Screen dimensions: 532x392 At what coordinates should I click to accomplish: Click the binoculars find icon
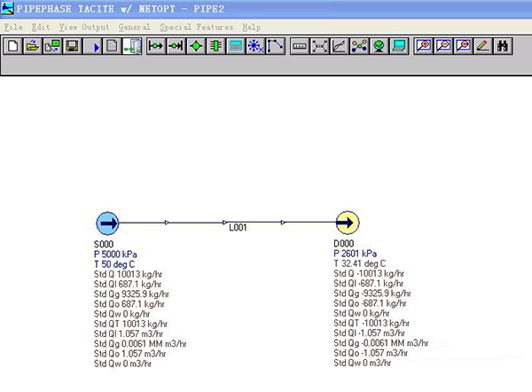(503, 46)
